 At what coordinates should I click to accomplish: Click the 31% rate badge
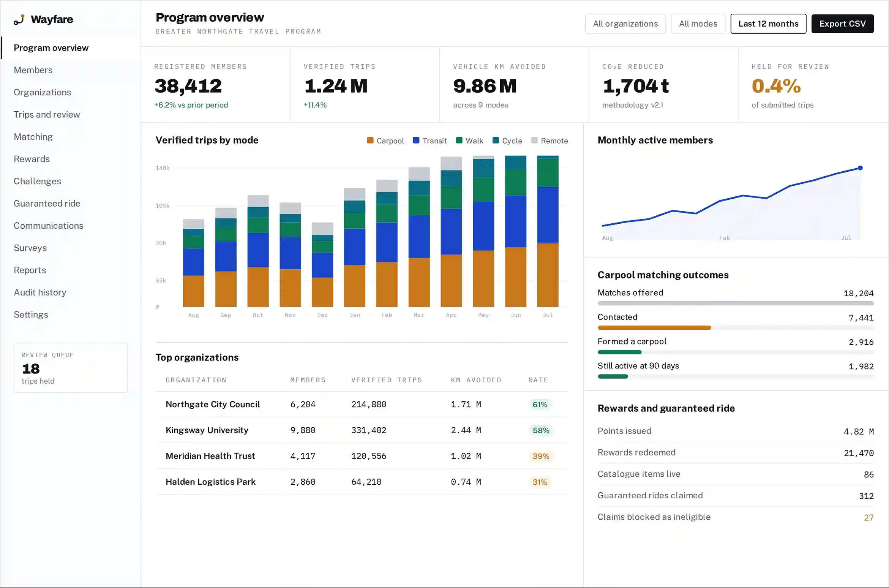540,482
